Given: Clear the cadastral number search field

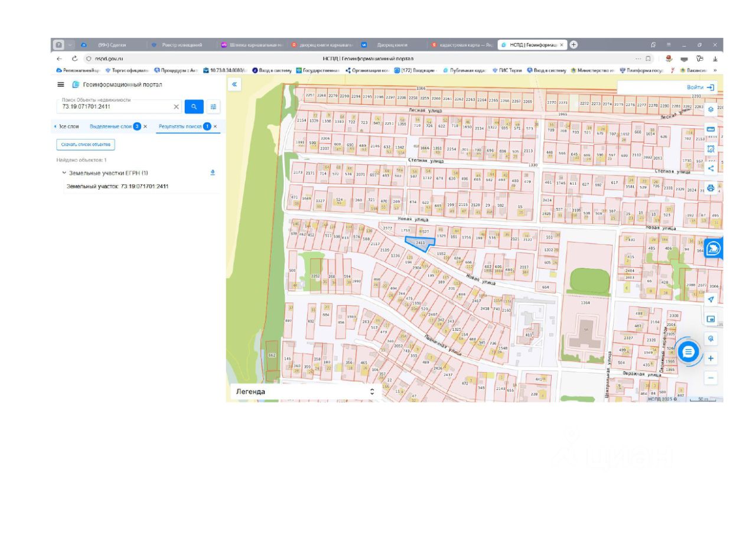Looking at the screenshot, I should (176, 107).
